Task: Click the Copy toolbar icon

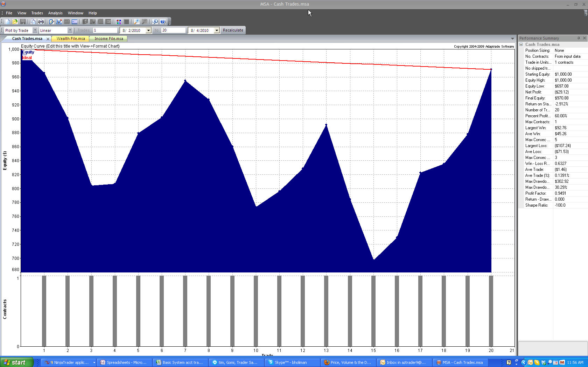Action: [x=33, y=22]
